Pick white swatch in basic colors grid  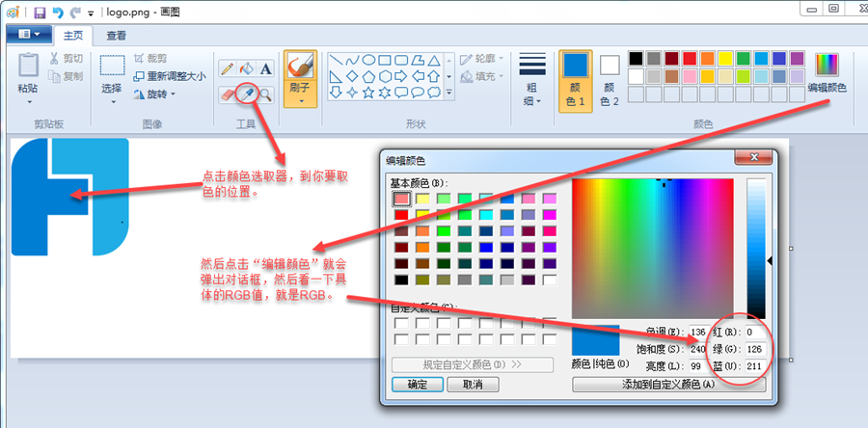pyautogui.click(x=550, y=280)
